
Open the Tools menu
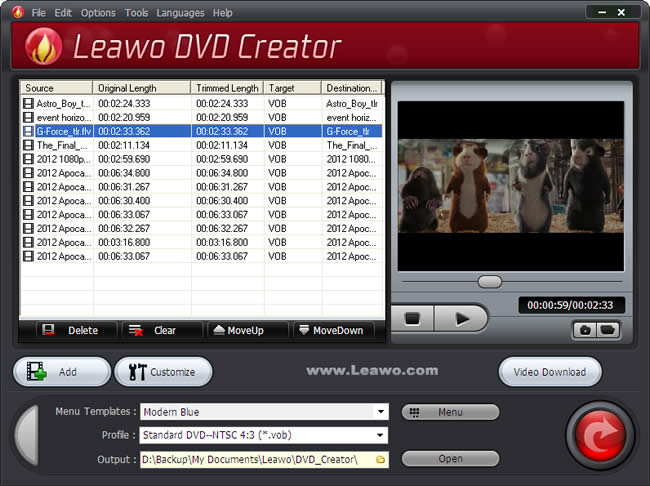point(136,13)
